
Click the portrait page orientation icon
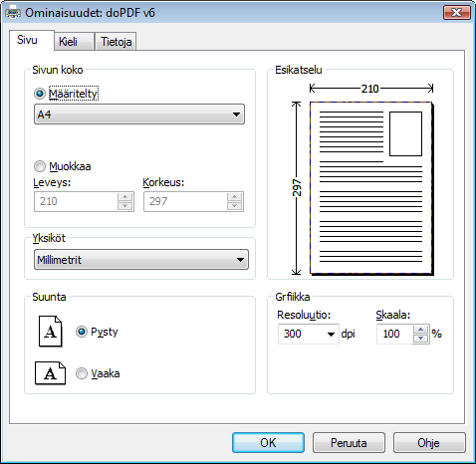(51, 332)
